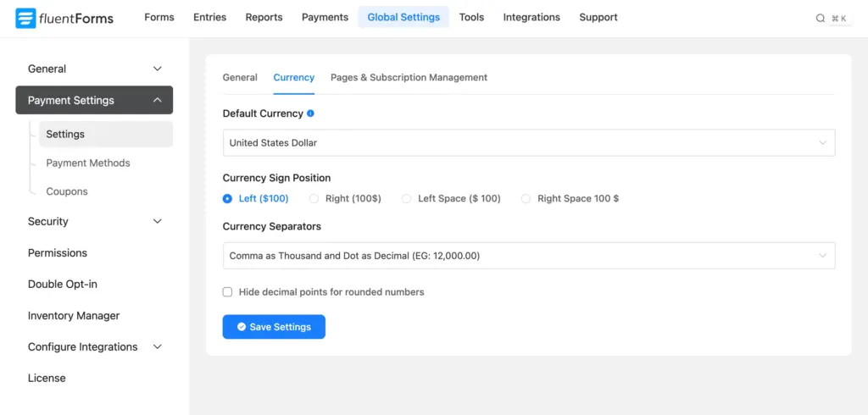
Task: Open the Reports menu
Action: (x=264, y=17)
